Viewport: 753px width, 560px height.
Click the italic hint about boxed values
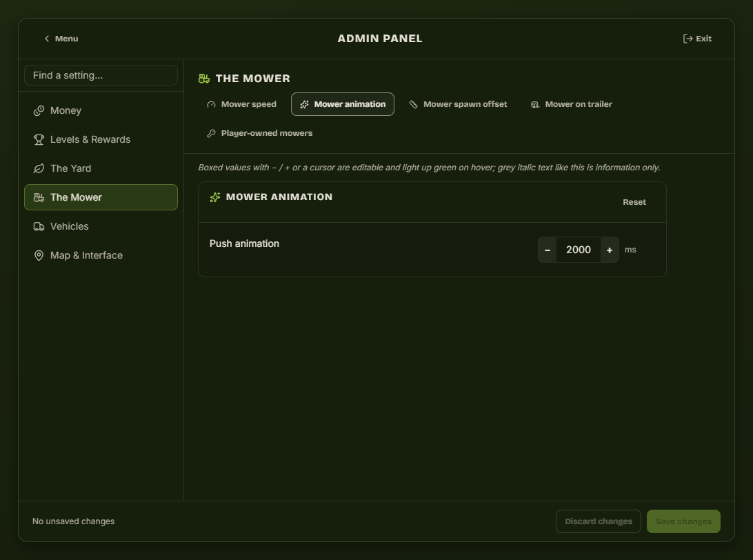430,168
